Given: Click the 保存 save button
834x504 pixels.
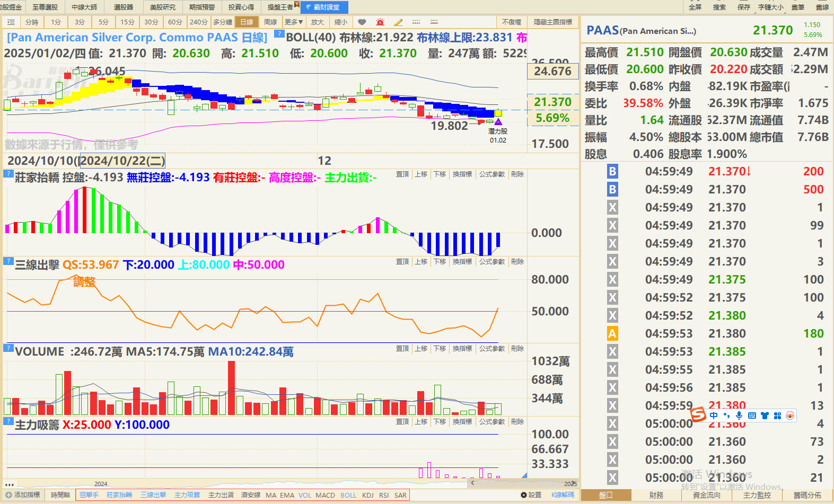Looking at the screenshot, I should [744, 7].
